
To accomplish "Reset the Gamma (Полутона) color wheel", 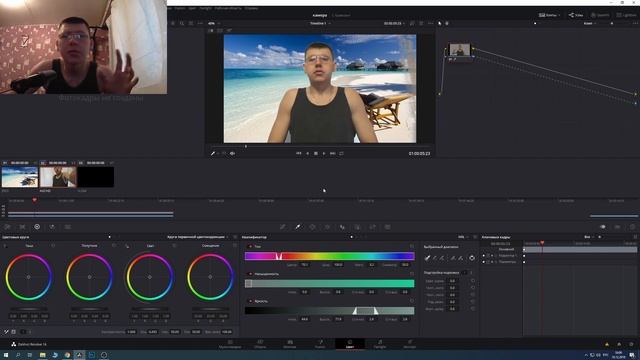I will click(114, 246).
